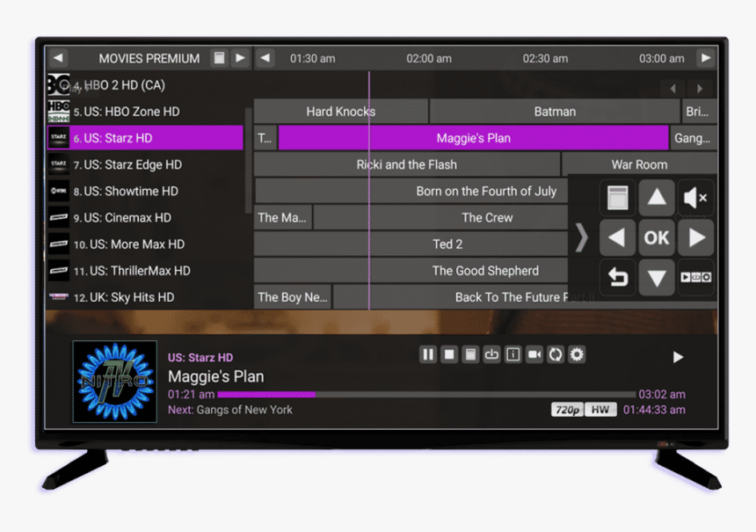Select channel 9. US: Cinemax HD
This screenshot has width=756, height=532.
145,217
